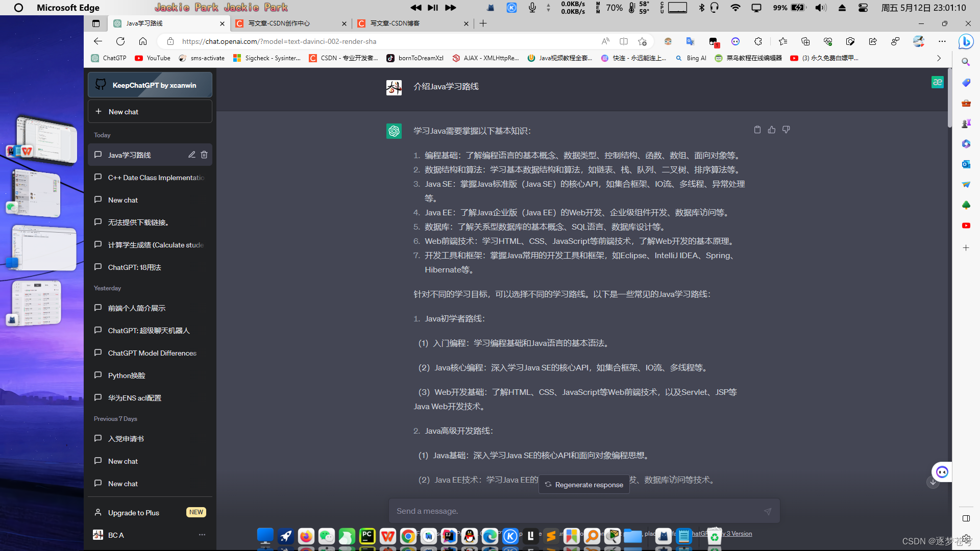Open Bing AI bookmark

coord(691,58)
